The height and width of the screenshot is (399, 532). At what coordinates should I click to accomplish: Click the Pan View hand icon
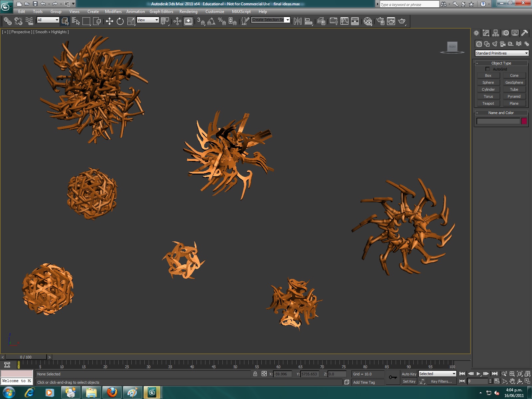click(x=512, y=381)
